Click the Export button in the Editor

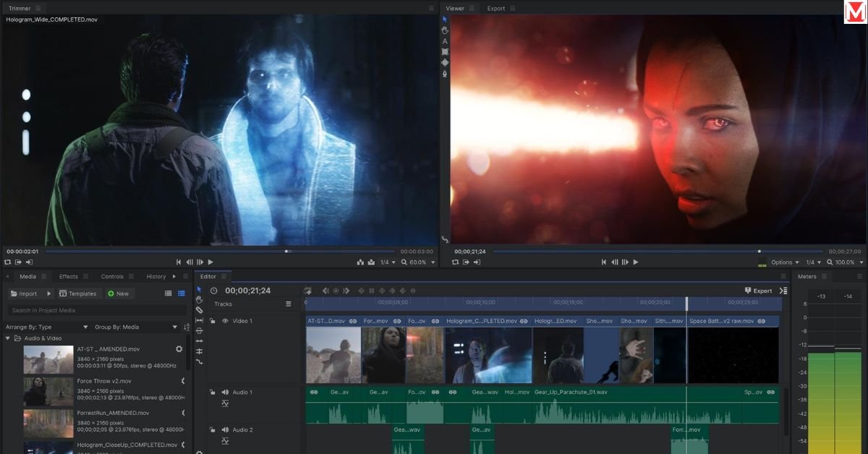tap(758, 291)
